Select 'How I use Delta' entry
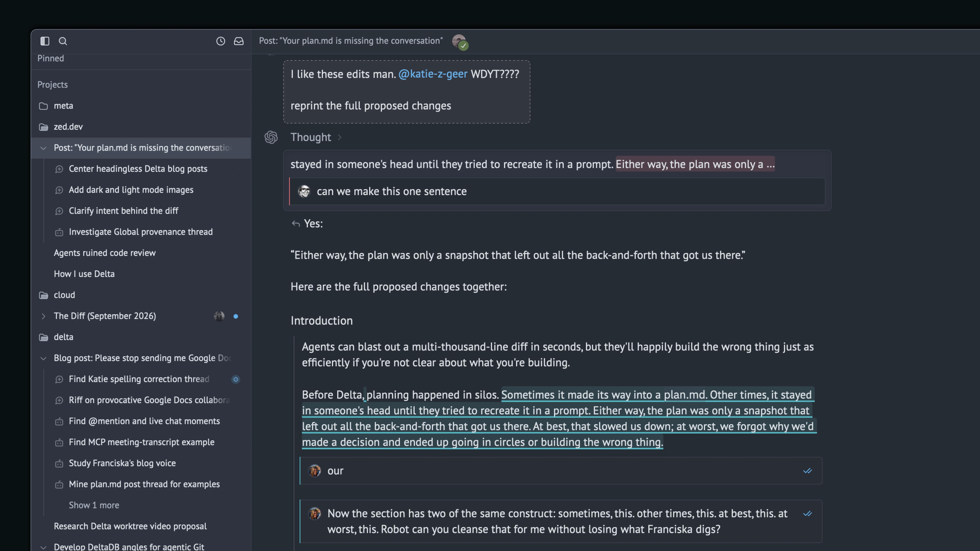This screenshot has height=551, width=980. [84, 274]
